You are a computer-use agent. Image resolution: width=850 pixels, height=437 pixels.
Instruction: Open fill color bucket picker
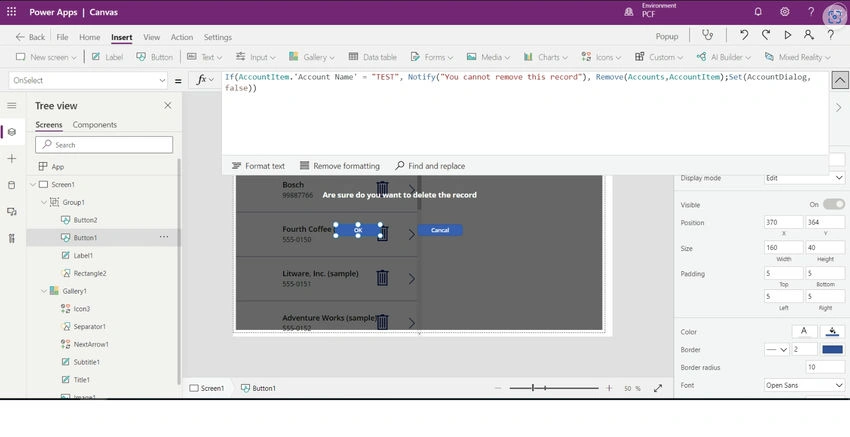(x=833, y=331)
